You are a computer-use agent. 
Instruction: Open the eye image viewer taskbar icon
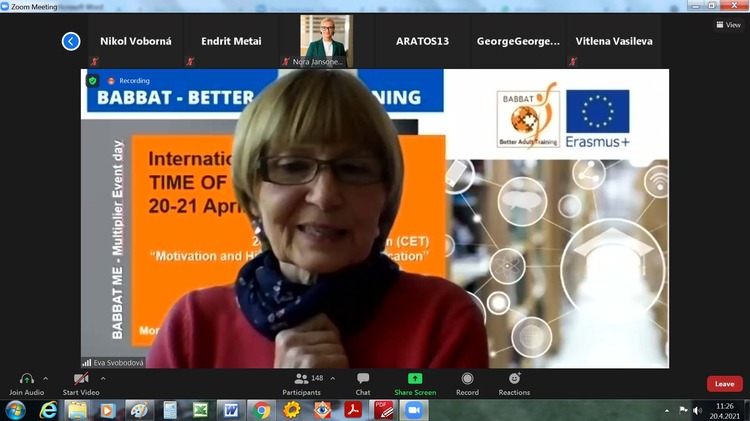coord(322,410)
